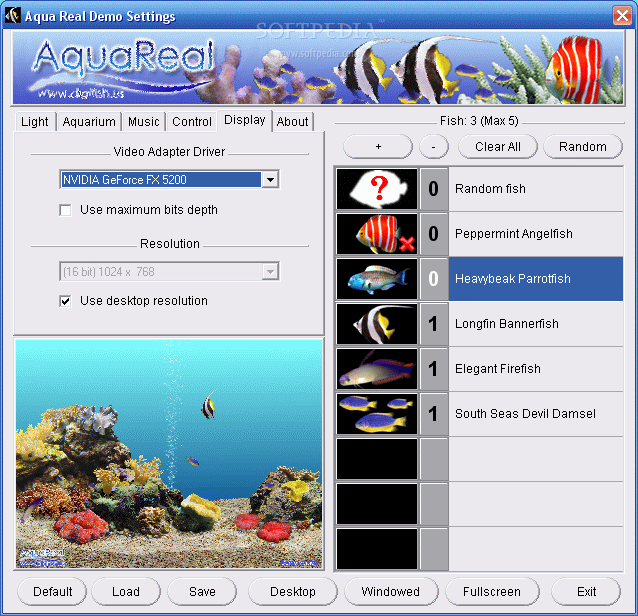
Task: Select the Peppermint Angelfish label
Action: (513, 234)
